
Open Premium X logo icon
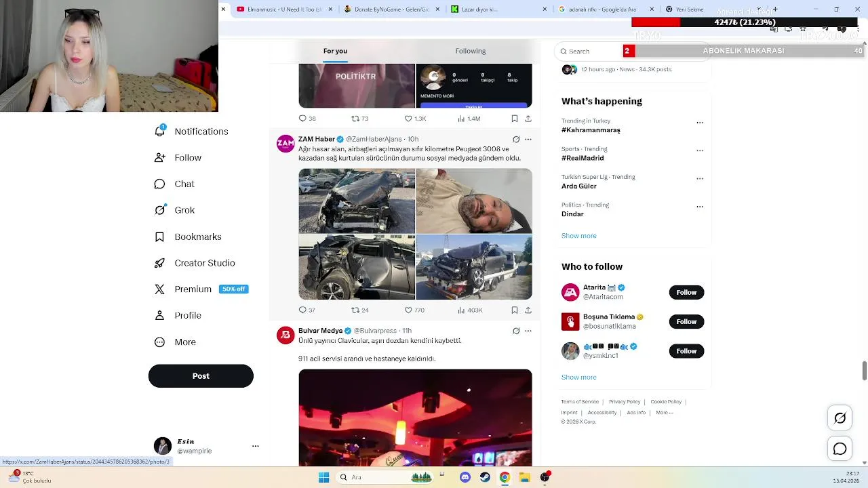159,289
